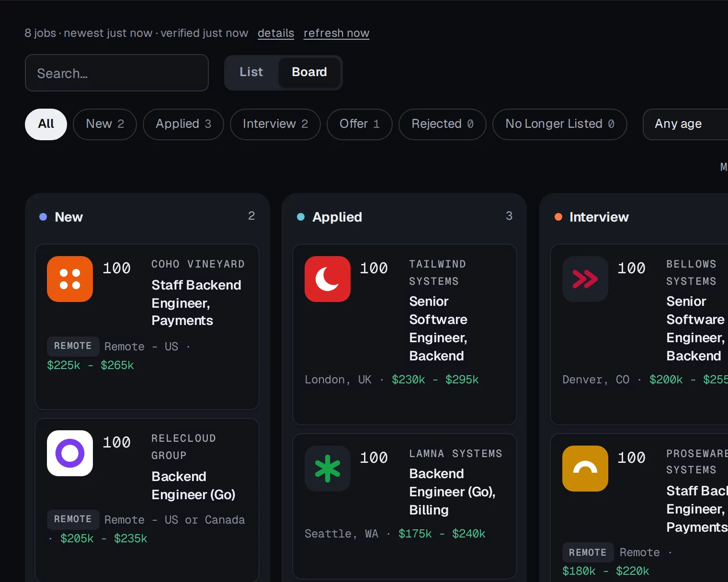Click the REMOTE badge on Proseware Systems card
Viewport: 728px width, 582px height.
click(x=588, y=553)
